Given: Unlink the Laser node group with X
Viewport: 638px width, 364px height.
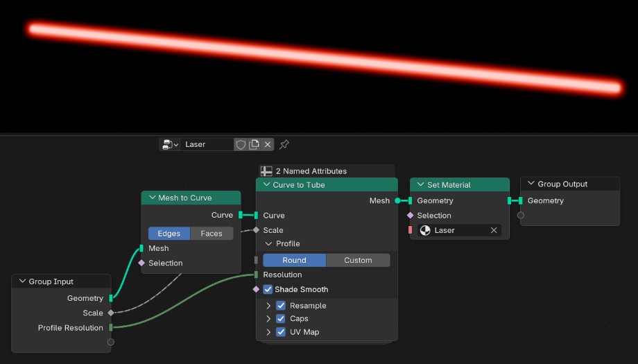Looking at the screenshot, I should (x=267, y=144).
